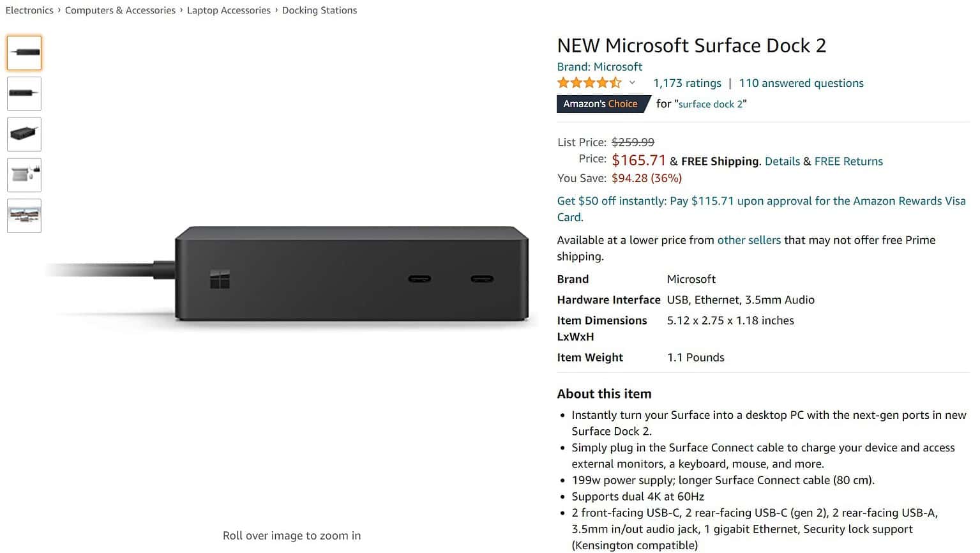Go to Laptop Accessories breadcrumb
980x553 pixels.
point(228,10)
